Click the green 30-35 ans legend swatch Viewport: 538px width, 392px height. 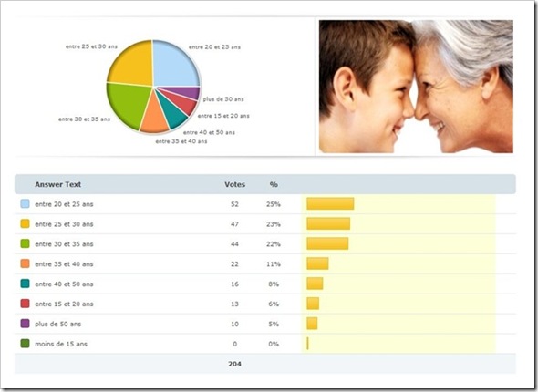point(25,243)
